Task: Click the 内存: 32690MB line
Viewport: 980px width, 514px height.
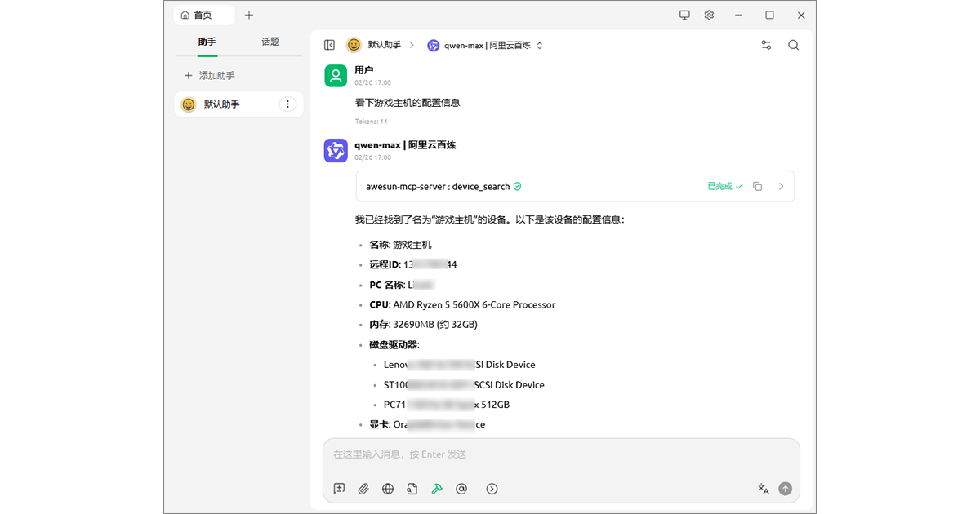Action: pyautogui.click(x=423, y=324)
